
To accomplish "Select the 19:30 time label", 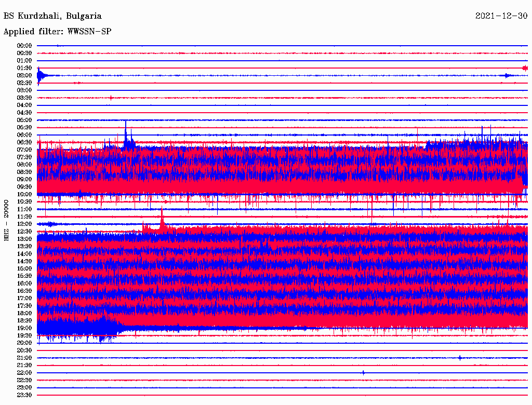I will (x=24, y=336).
